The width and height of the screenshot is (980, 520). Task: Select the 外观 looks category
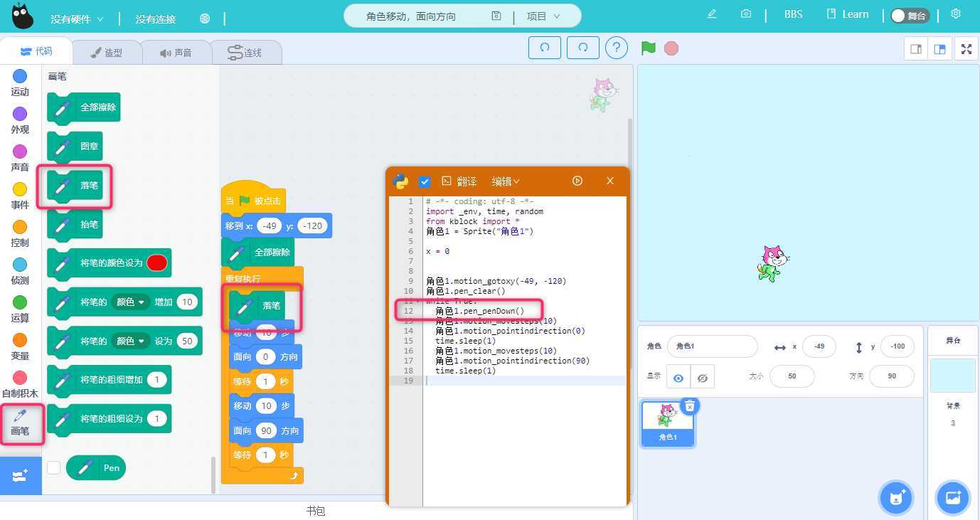click(x=20, y=121)
